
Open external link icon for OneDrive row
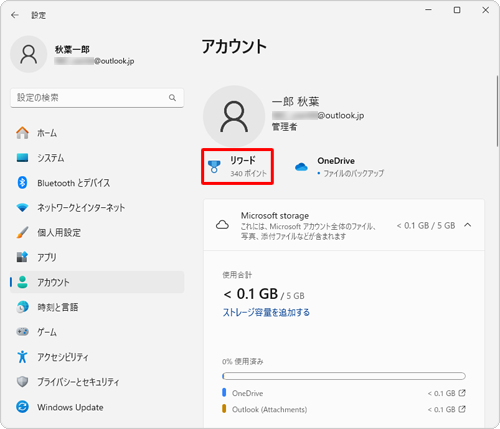tap(462, 393)
